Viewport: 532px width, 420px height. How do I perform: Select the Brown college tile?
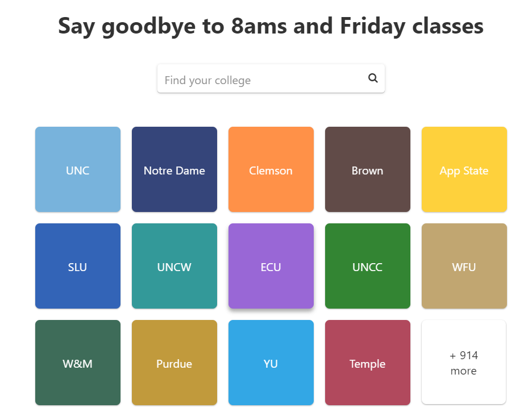point(368,169)
